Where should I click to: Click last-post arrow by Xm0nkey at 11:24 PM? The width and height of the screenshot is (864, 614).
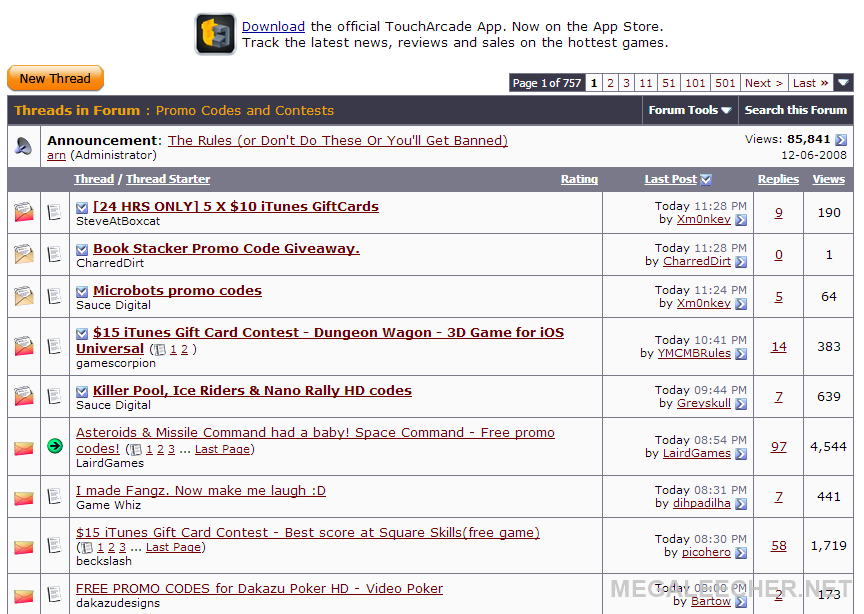741,304
